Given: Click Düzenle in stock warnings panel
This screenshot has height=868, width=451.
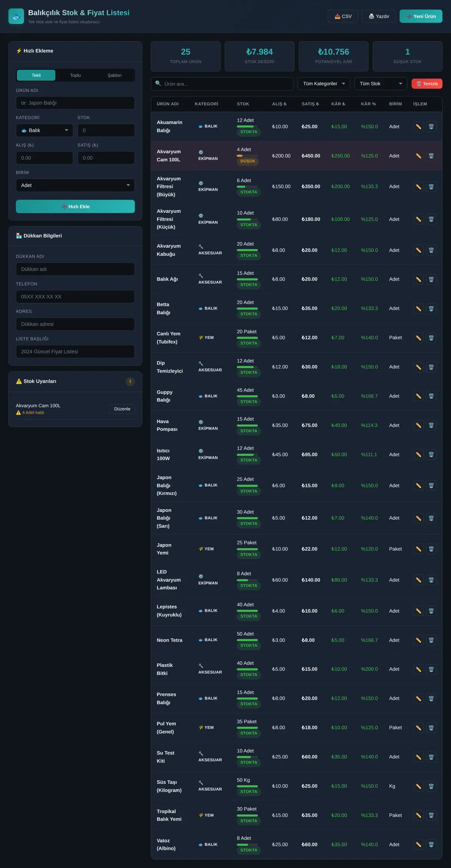Looking at the screenshot, I should point(122,409).
